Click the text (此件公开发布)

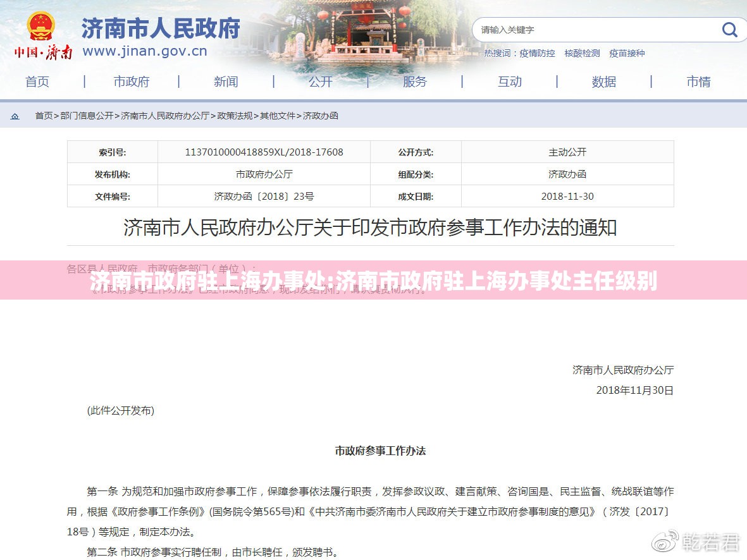pyautogui.click(x=121, y=410)
